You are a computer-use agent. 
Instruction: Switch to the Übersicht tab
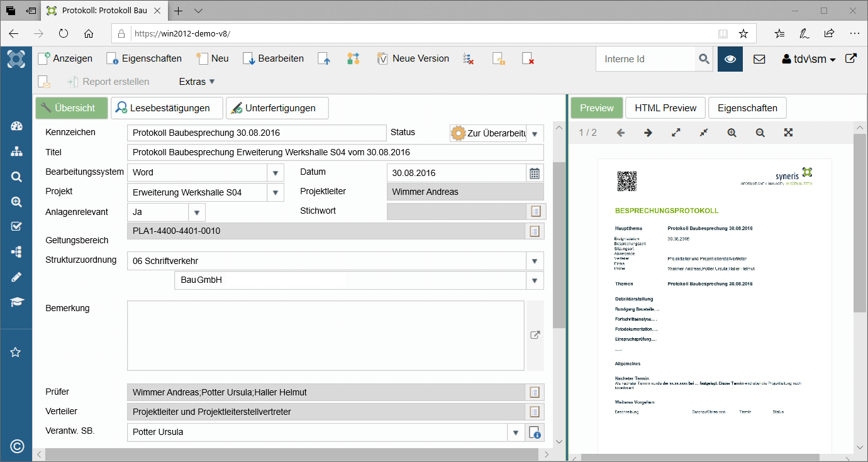click(72, 108)
